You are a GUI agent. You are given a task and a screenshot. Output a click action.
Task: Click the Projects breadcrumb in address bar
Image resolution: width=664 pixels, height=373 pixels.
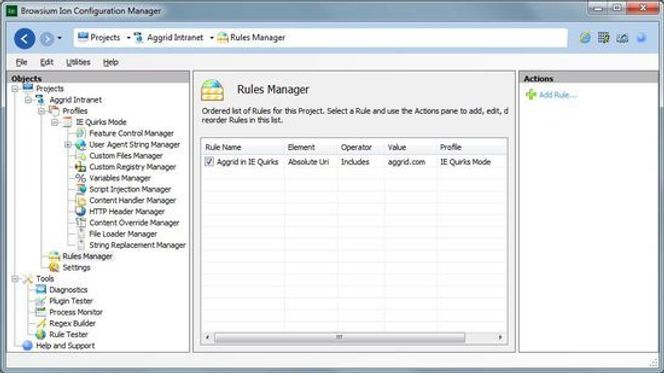(x=99, y=38)
